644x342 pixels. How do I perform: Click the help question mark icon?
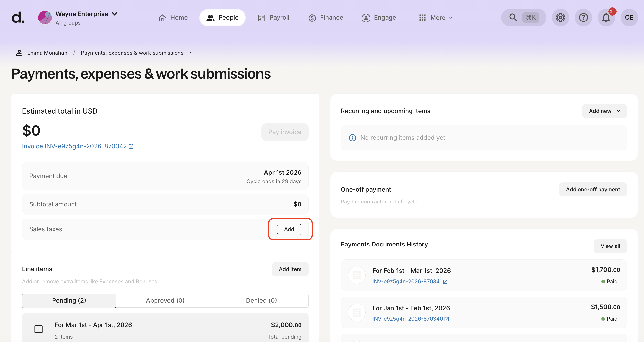pyautogui.click(x=583, y=18)
